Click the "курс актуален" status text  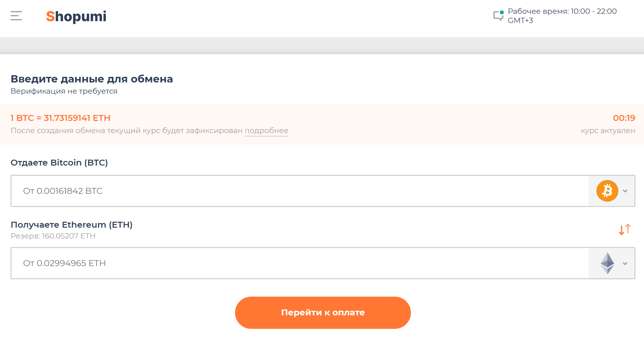pyautogui.click(x=608, y=130)
